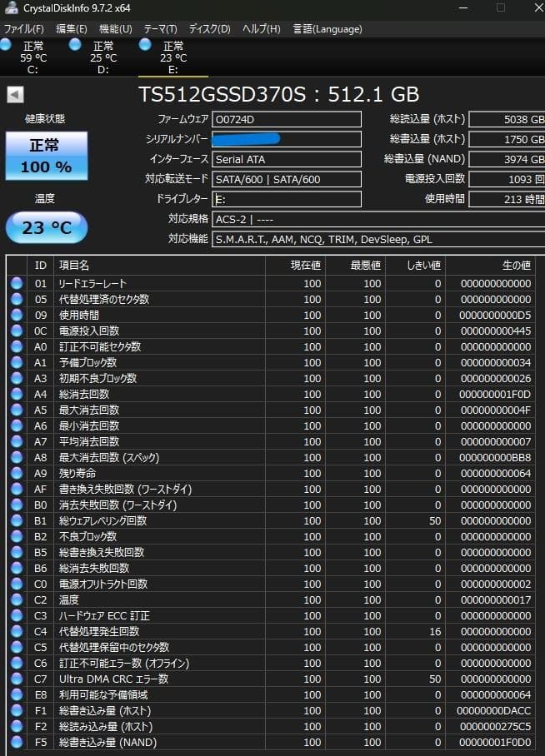Click status icon for 総書き換え失敗回数 row
This screenshot has height=756, width=545.
tap(17, 552)
